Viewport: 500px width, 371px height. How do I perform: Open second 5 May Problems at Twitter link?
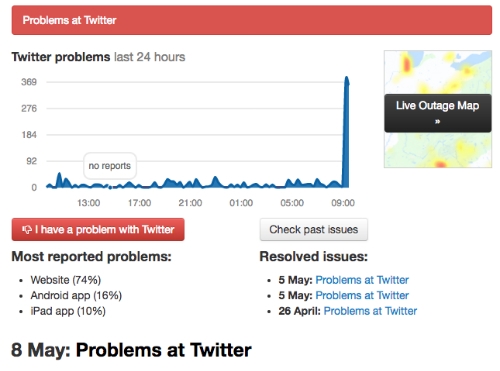[362, 295]
